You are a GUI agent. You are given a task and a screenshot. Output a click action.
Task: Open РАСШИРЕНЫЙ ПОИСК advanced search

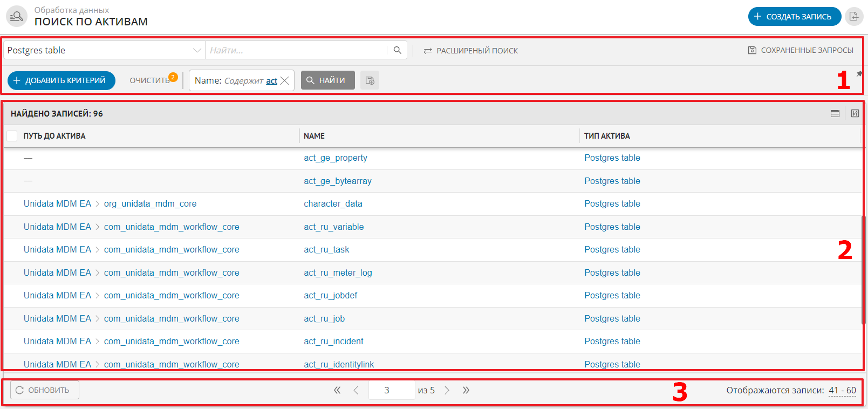click(x=471, y=51)
